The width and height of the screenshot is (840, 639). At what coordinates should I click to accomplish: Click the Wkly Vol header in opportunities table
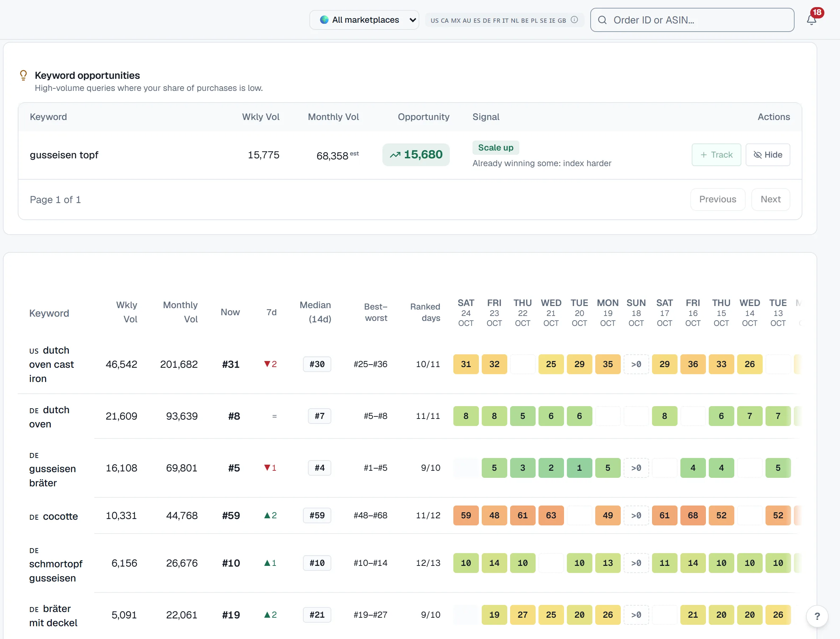point(260,117)
